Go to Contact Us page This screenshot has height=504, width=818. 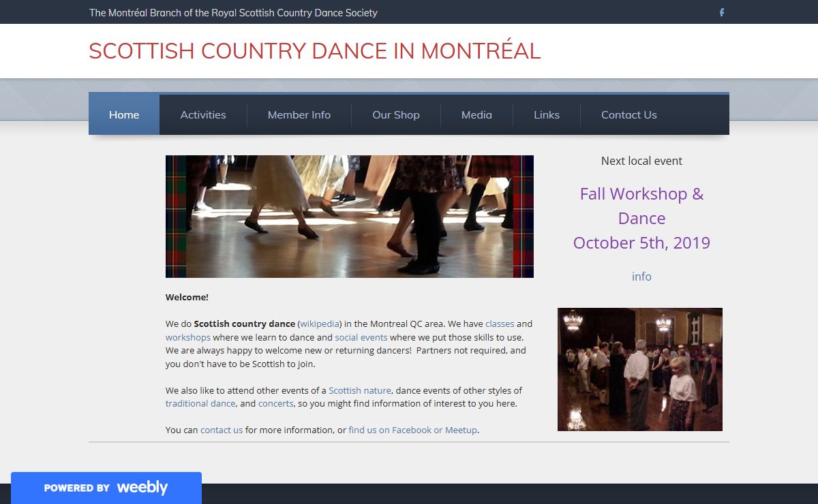pos(629,114)
